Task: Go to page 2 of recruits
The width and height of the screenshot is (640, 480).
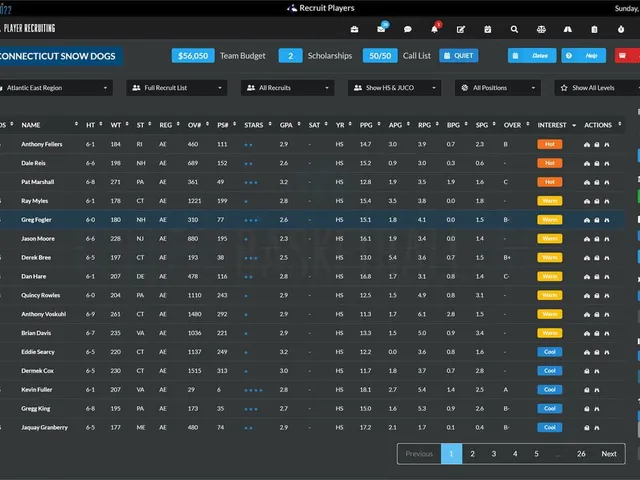Action: 472,453
